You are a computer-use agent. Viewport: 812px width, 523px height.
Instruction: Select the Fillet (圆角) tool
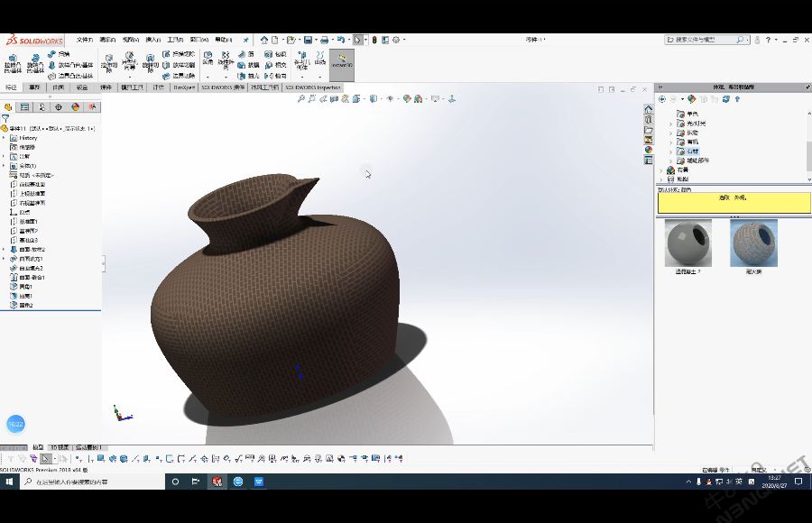(208, 58)
